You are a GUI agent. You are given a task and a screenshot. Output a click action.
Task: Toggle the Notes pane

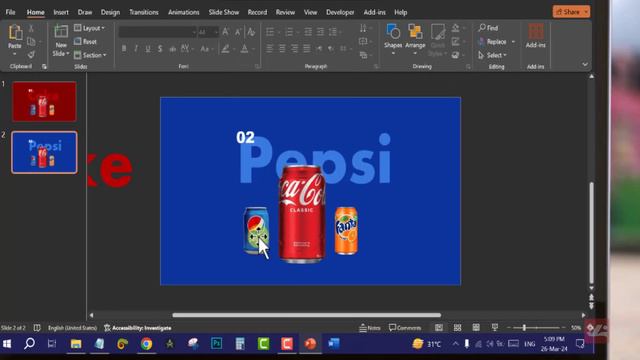369,328
